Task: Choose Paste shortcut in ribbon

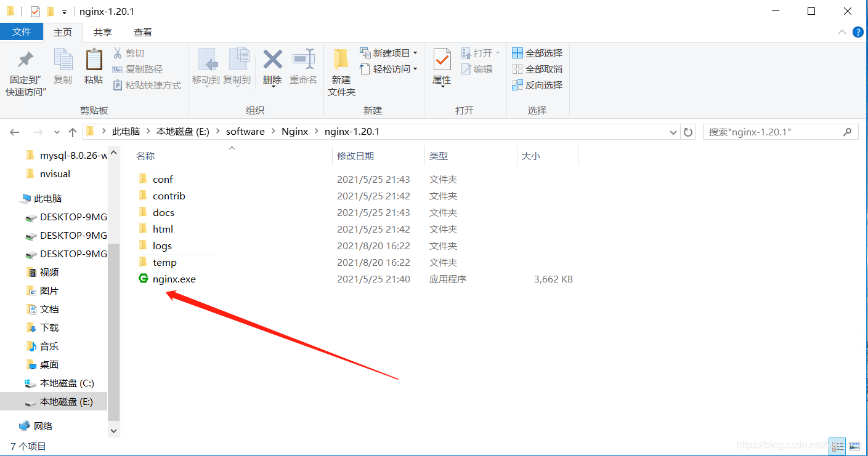Action: (x=147, y=86)
